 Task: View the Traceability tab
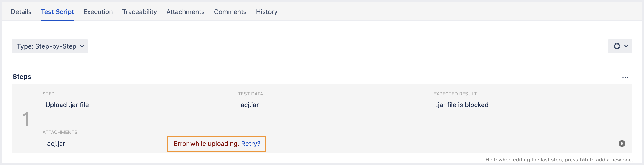[x=139, y=11]
